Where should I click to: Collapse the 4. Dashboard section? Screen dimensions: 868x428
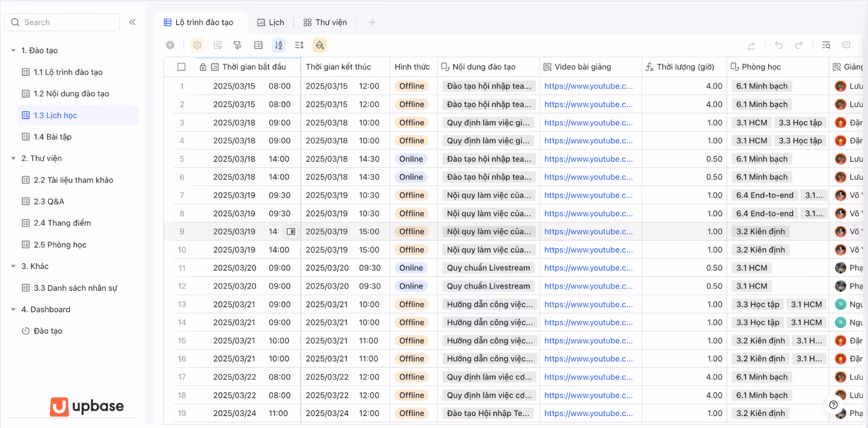14,309
